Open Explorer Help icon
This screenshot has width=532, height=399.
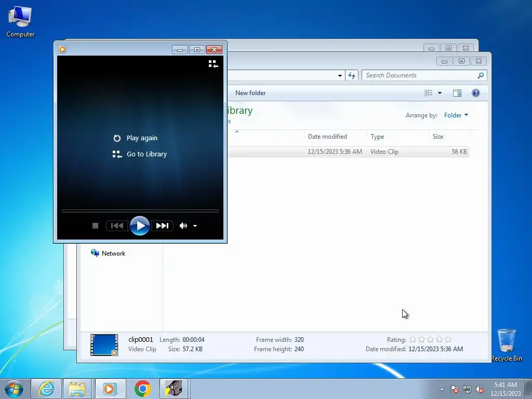click(x=476, y=93)
